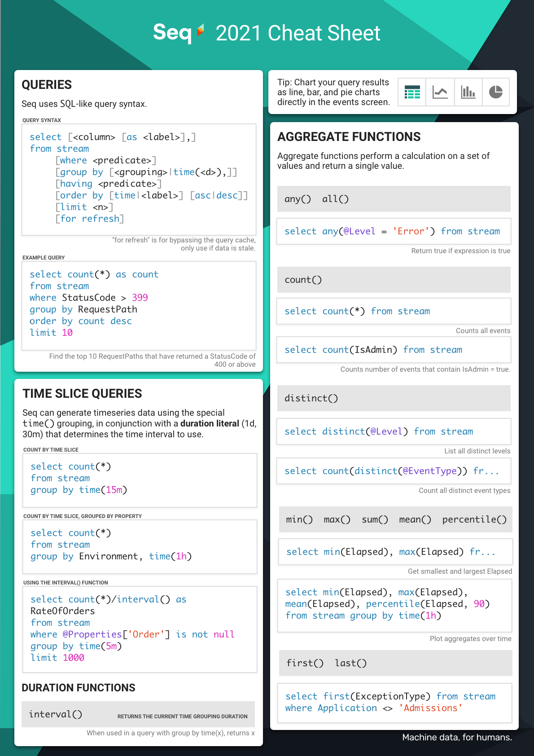The width and height of the screenshot is (534, 756).
Task: Click the QUERIES section heading
Action: 47,85
